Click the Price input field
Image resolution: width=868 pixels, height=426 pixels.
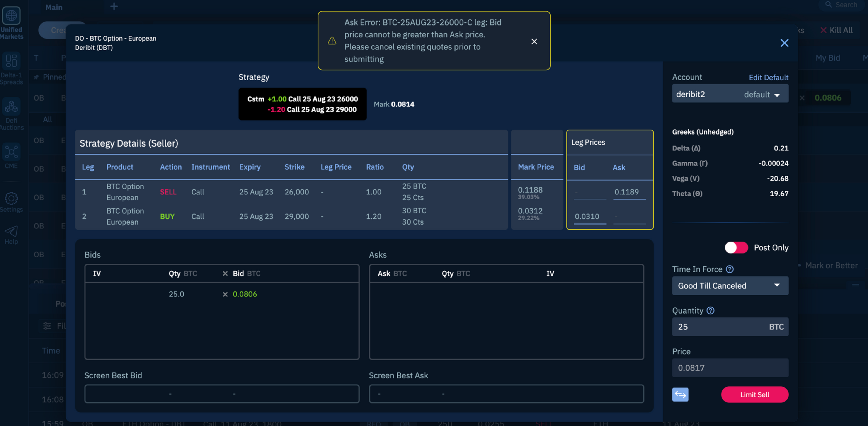tap(730, 368)
